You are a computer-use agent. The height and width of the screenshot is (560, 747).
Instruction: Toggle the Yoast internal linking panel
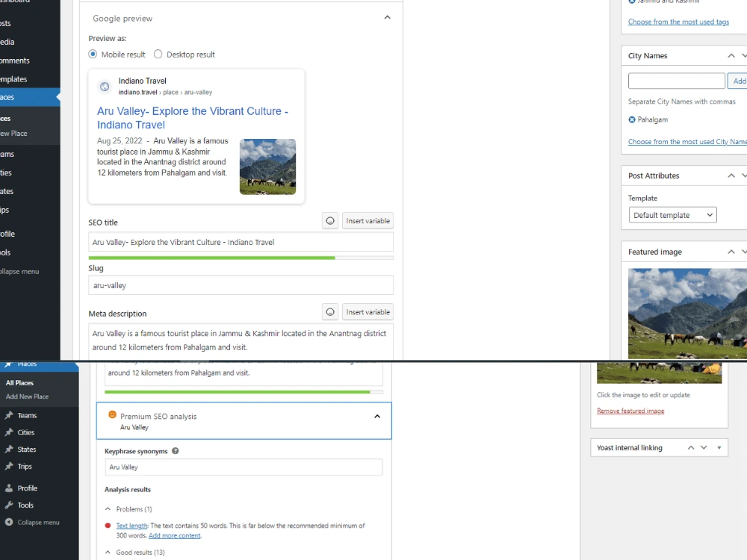719,447
